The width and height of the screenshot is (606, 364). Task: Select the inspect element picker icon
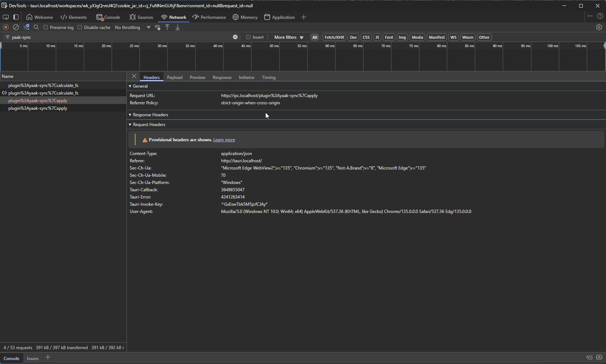(6, 17)
